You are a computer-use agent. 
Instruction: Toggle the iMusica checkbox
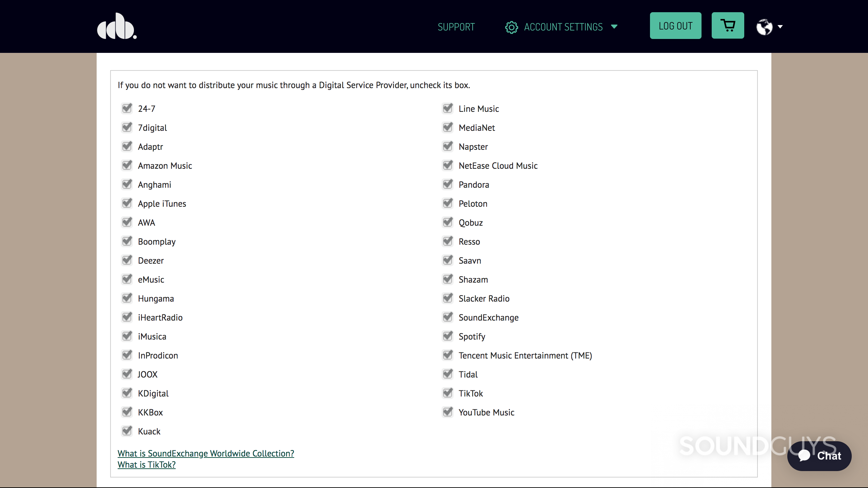click(x=127, y=336)
